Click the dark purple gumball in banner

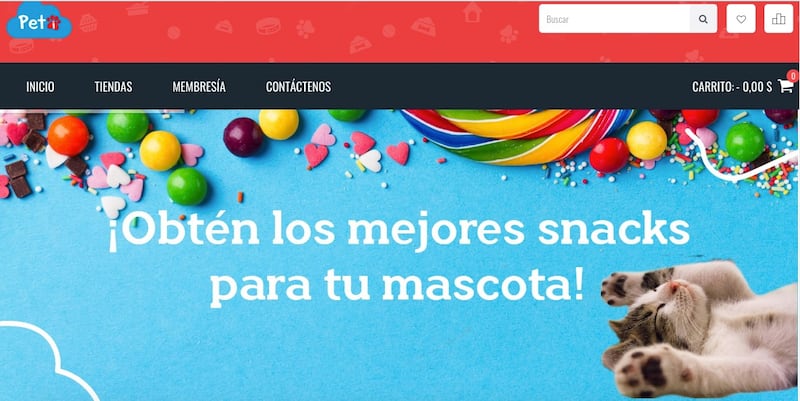243,137
